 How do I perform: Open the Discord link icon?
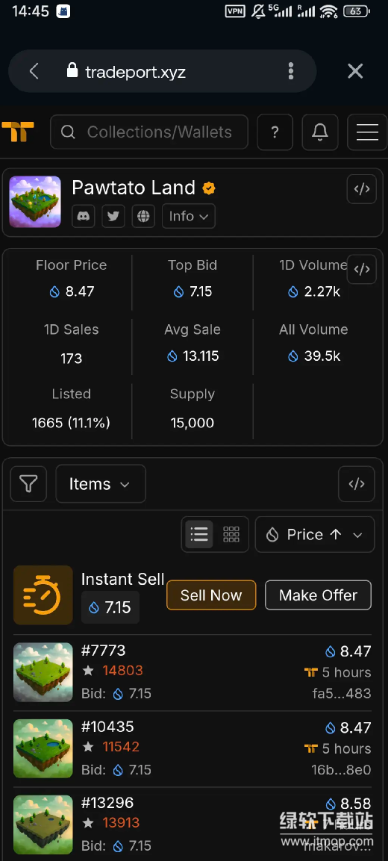[x=83, y=216]
